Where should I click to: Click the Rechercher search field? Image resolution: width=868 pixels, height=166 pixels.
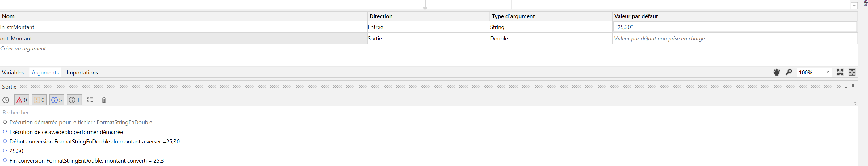(x=428, y=112)
